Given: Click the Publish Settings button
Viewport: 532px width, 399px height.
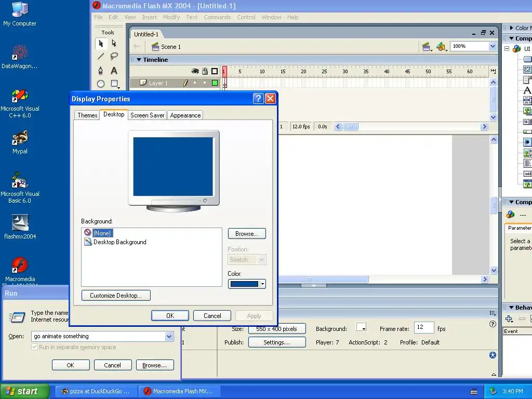Looking at the screenshot, I should coord(277,342).
